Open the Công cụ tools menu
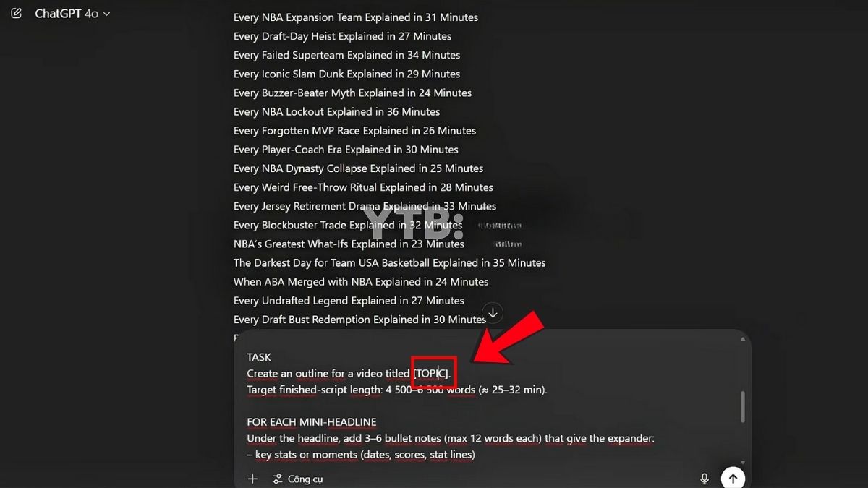868x488 pixels. (x=297, y=479)
